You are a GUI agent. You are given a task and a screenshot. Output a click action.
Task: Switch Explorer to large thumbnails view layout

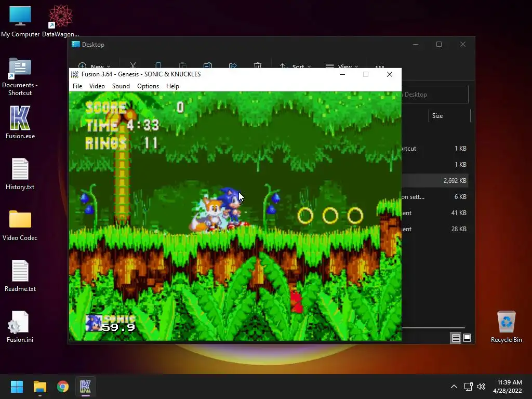467,338
